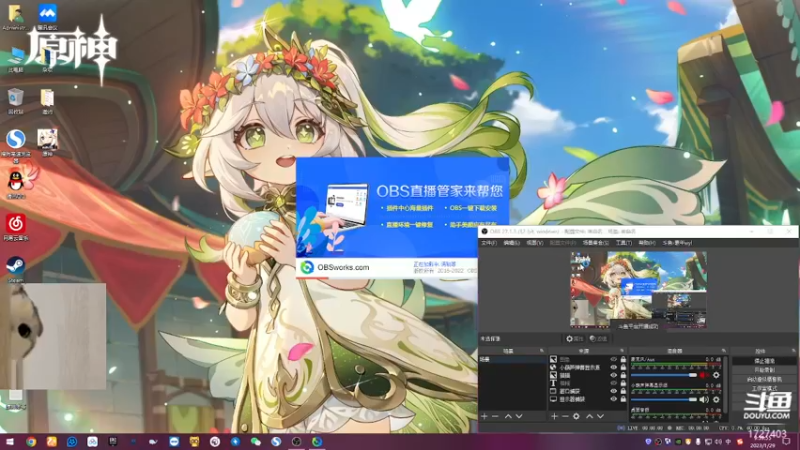Unmute the Mic/Aux red speaker icon
This screenshot has width=800, height=450.
point(704,375)
